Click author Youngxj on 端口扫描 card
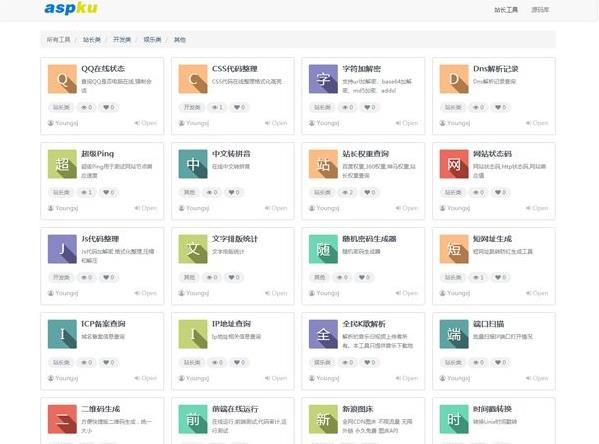599x444 pixels. tap(455, 378)
